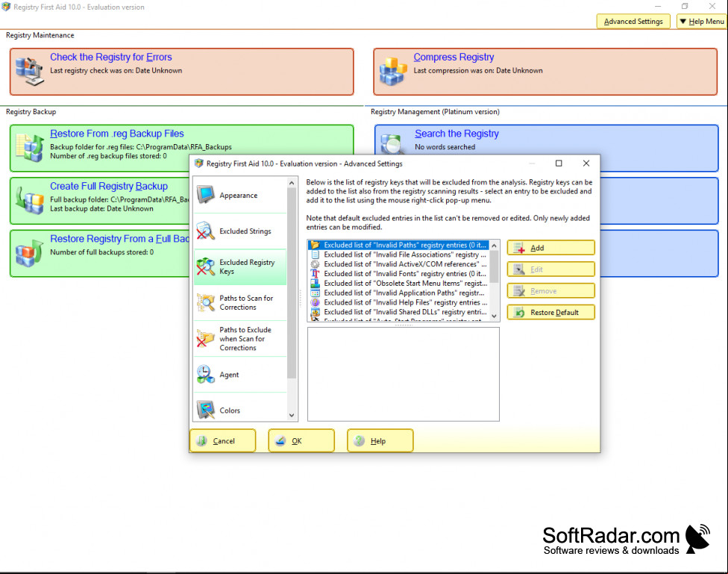Image resolution: width=728 pixels, height=574 pixels.
Task: Open the Compress Registry link
Action: coord(454,57)
